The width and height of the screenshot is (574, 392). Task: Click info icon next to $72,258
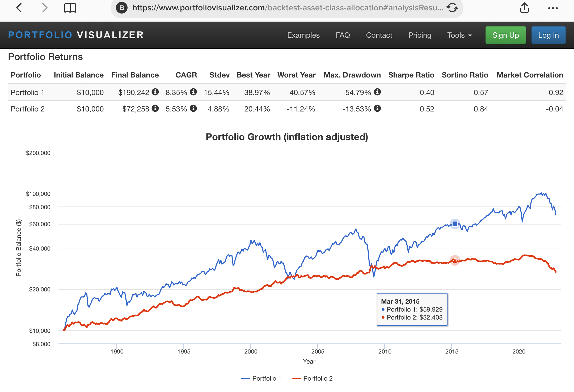[155, 108]
